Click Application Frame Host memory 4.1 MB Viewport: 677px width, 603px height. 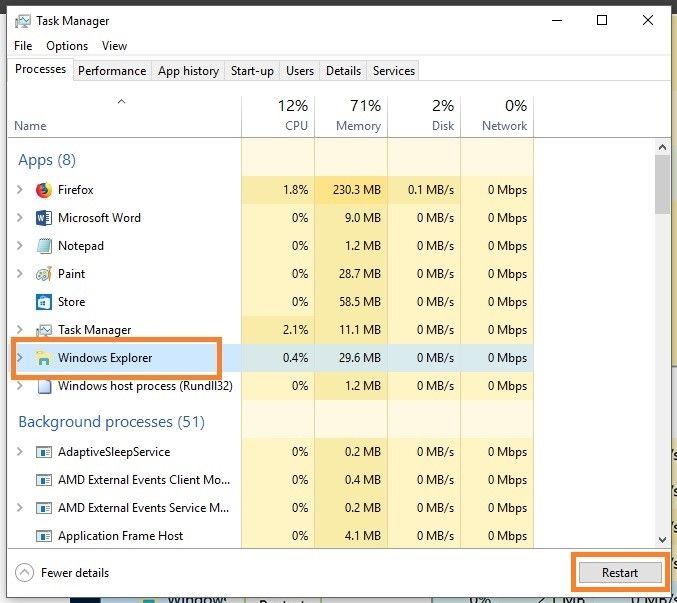[363, 536]
